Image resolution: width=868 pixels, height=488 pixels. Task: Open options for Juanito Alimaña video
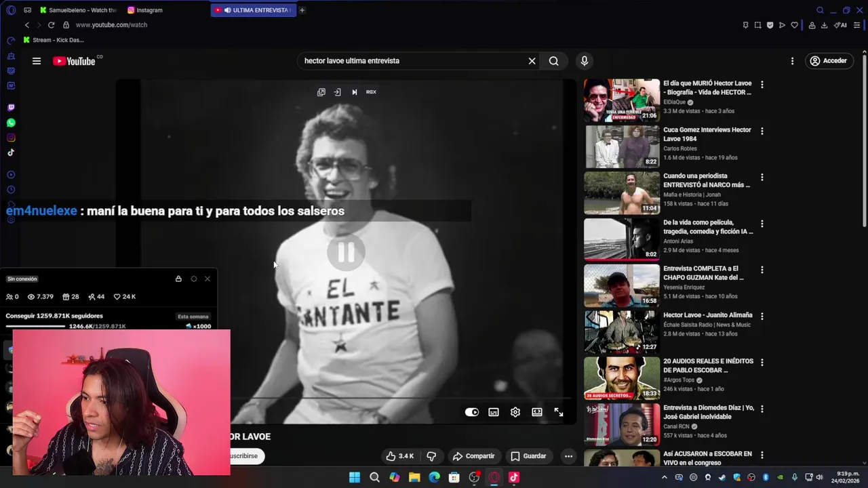[762, 316]
